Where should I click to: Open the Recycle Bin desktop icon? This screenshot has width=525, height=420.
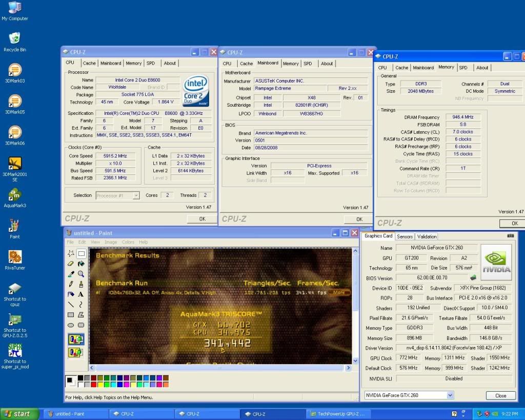[15, 42]
